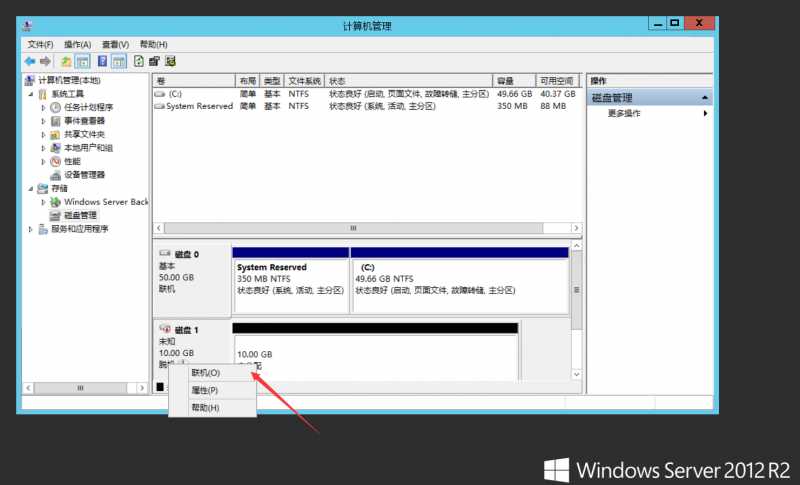The width and height of the screenshot is (800, 485).
Task: Select the 存储 tree node
Action: [x=59, y=188]
